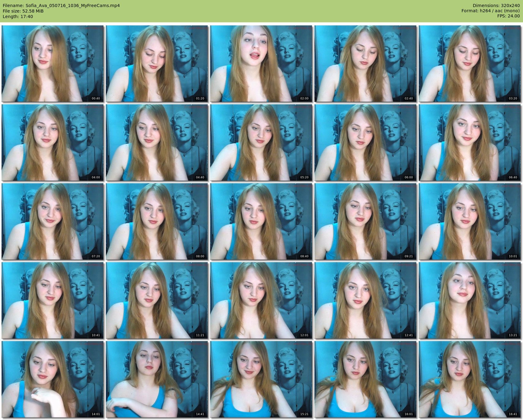523x420 pixels.
Task: Click the File size 52.58 MiB text
Action: [23, 11]
